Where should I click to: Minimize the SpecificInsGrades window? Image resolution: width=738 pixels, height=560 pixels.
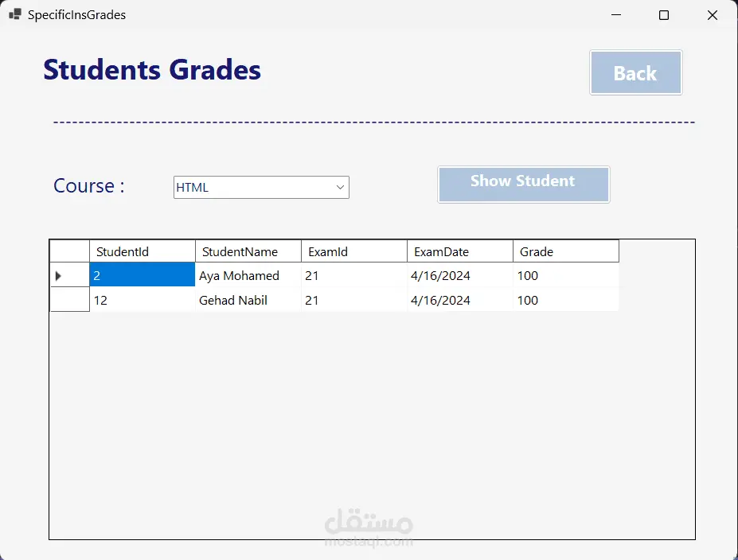[616, 14]
